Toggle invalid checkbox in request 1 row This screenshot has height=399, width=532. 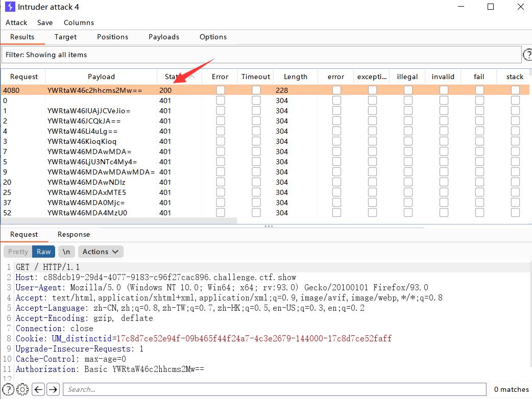444,111
